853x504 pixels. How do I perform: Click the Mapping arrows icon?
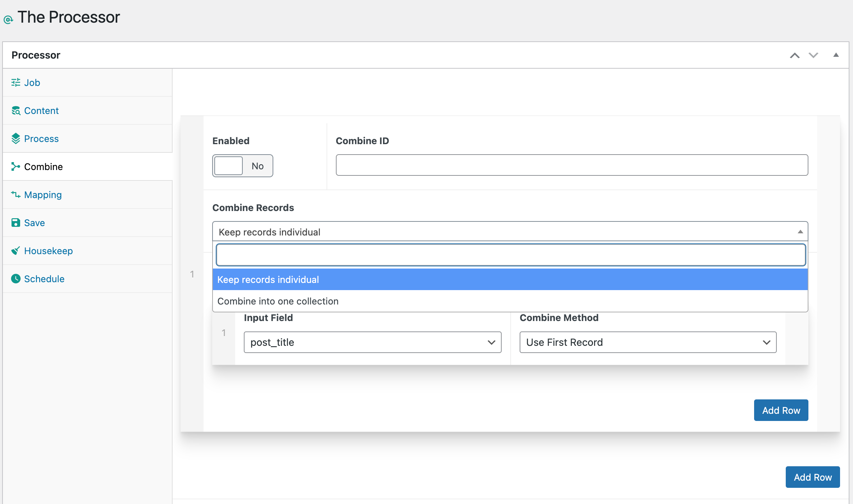[x=15, y=195]
